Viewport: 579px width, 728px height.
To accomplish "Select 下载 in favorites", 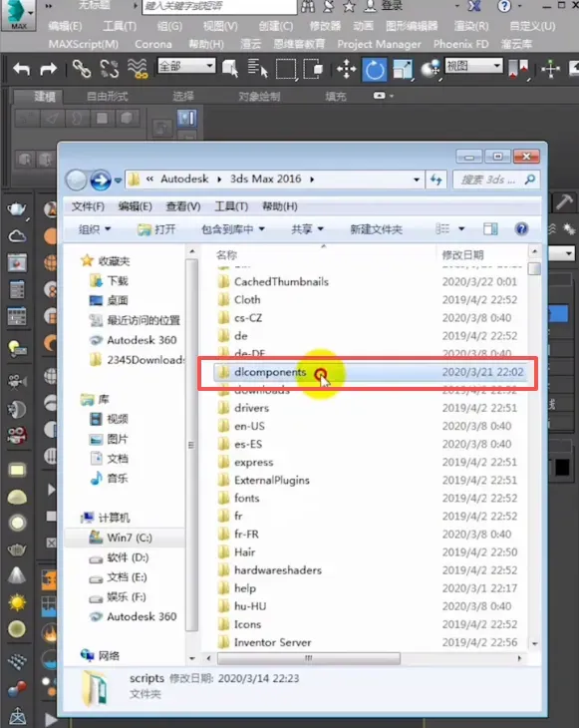I will coord(109,281).
